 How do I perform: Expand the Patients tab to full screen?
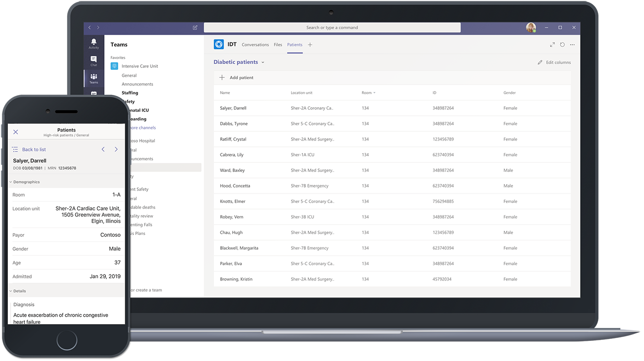pos(552,45)
